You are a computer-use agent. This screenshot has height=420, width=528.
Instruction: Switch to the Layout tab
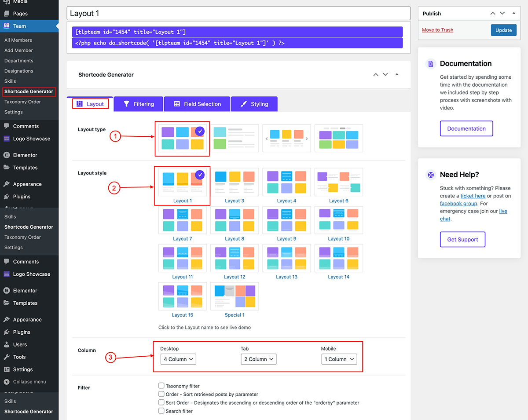90,104
